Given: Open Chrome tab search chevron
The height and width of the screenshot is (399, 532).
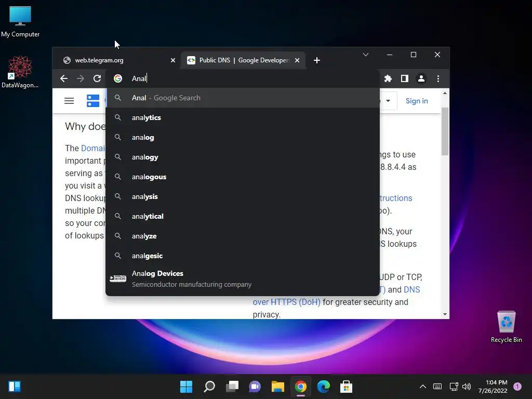Looking at the screenshot, I should click(366, 55).
